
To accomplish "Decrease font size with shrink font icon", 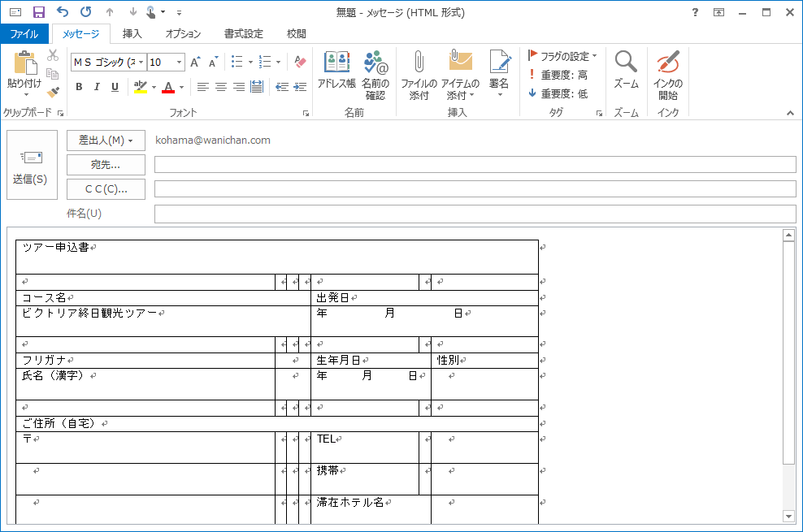I will pos(214,62).
